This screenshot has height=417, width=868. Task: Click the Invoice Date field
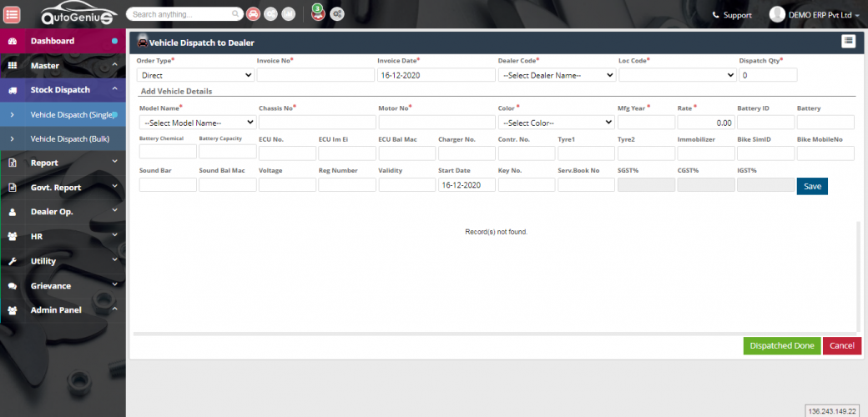437,75
